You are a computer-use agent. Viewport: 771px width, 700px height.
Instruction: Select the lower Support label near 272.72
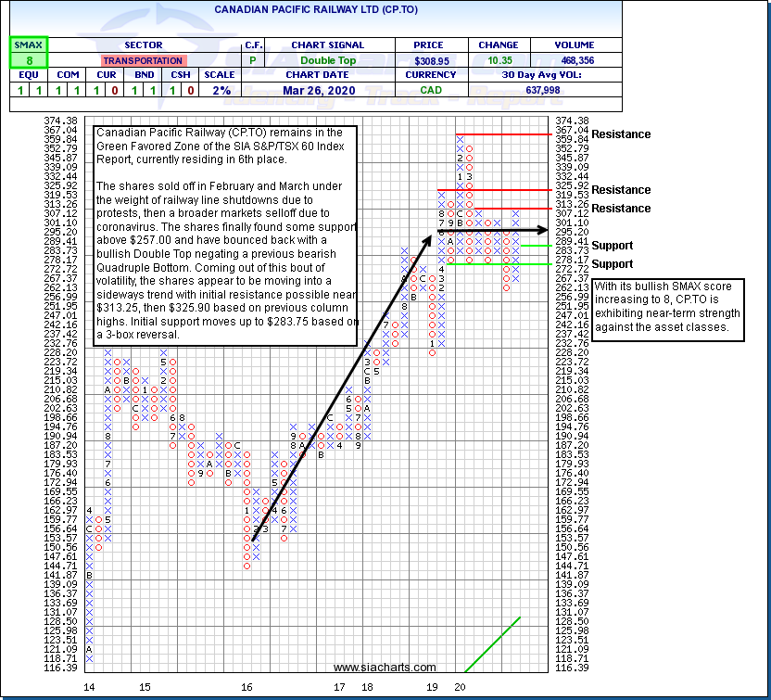coord(612,264)
